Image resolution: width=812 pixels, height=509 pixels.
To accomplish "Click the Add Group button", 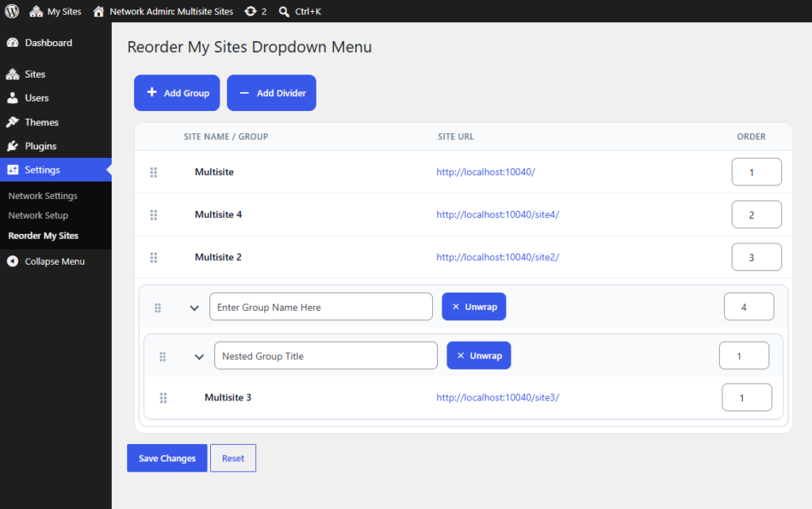I will click(x=177, y=93).
